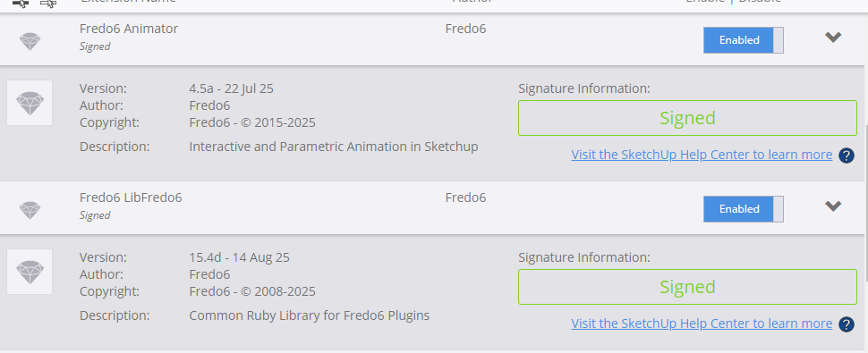Click the help question mark in Animator details
This screenshot has height=353, width=868.
pos(846,155)
